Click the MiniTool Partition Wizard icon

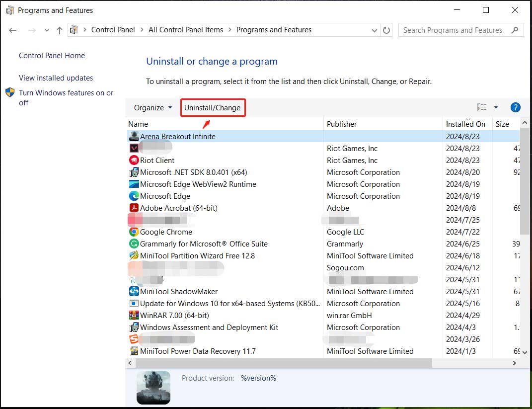[x=134, y=255]
